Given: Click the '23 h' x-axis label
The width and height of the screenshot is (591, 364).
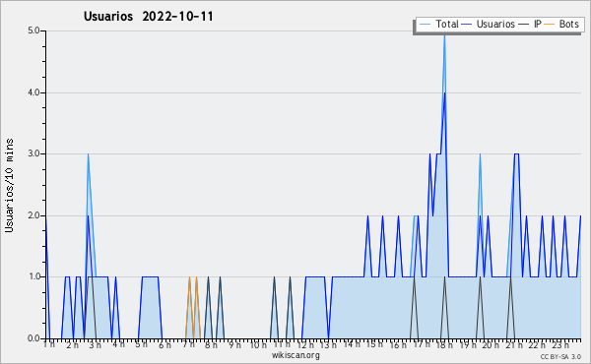Looking at the screenshot, I should [x=560, y=344].
